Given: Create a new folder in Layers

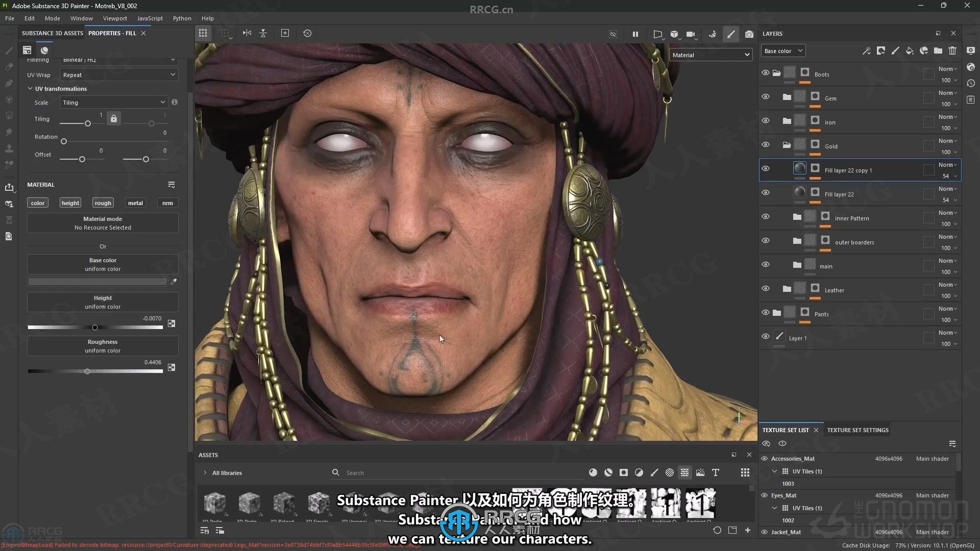Looking at the screenshot, I should click(x=938, y=51).
